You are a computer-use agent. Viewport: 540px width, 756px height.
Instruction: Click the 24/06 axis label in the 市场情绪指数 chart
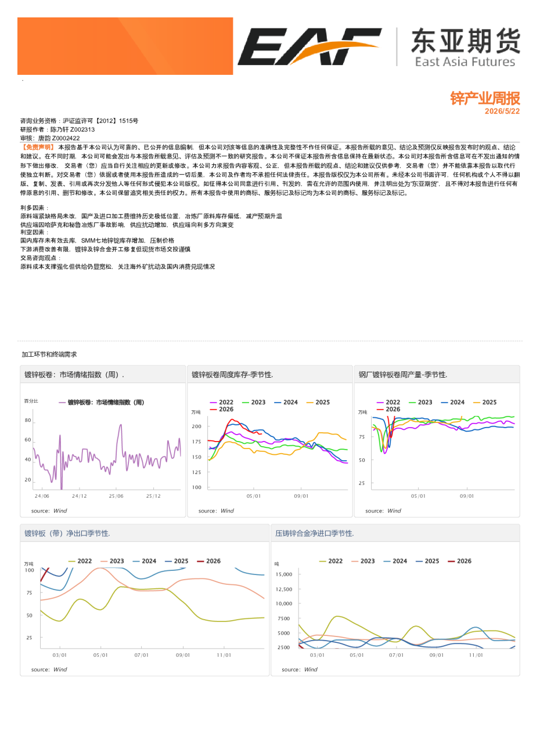point(42,496)
